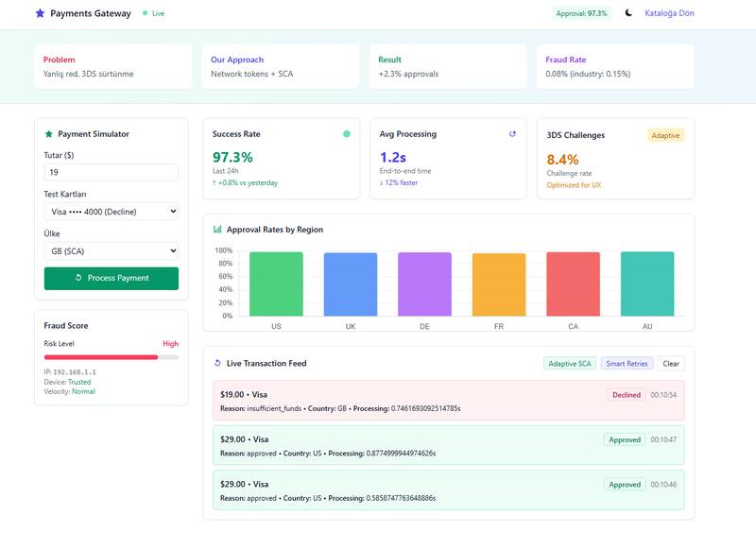Toggle the Adaptive SCA chip
This screenshot has width=756, height=533.
tap(569, 363)
